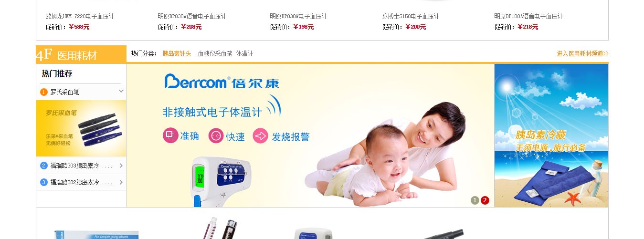Screen dimensions: 644x239
Task: Expand the 福瑞欧302胰岛素冷 item arrow
Action: (x=121, y=182)
